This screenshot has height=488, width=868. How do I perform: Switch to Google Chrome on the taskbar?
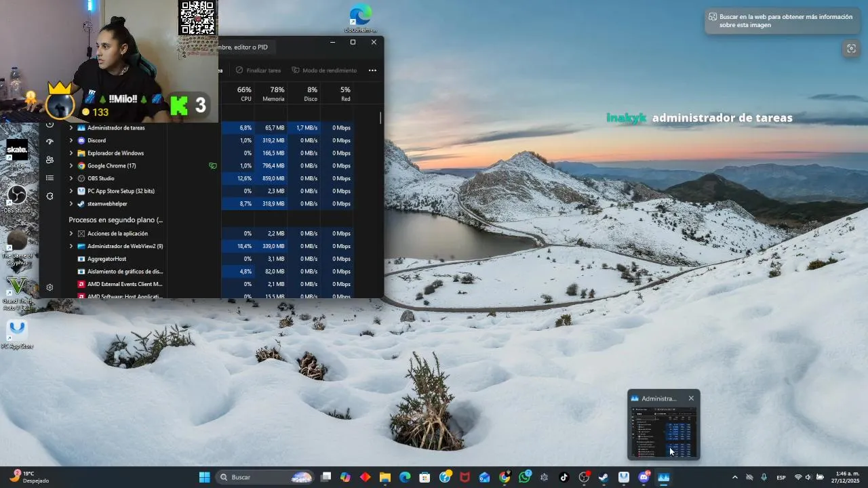click(505, 477)
